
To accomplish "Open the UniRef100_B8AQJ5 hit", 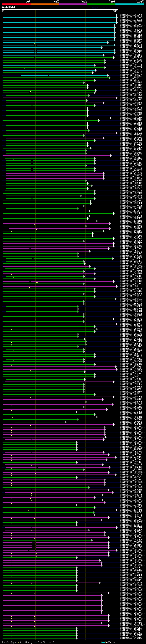I will click(131, 75).
